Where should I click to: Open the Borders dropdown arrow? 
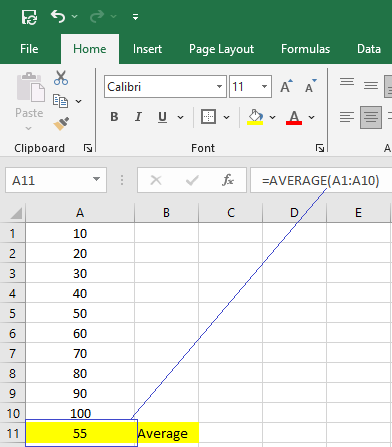click(226, 117)
